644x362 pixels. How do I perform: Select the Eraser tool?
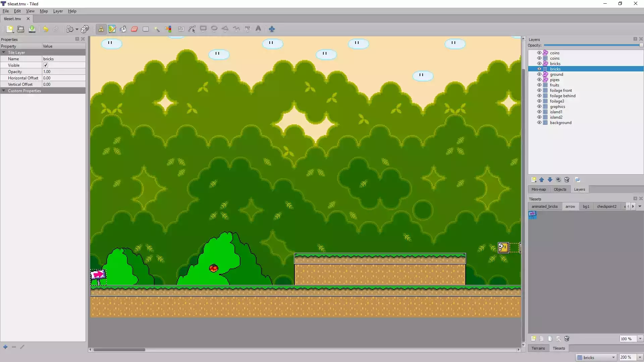tap(135, 29)
